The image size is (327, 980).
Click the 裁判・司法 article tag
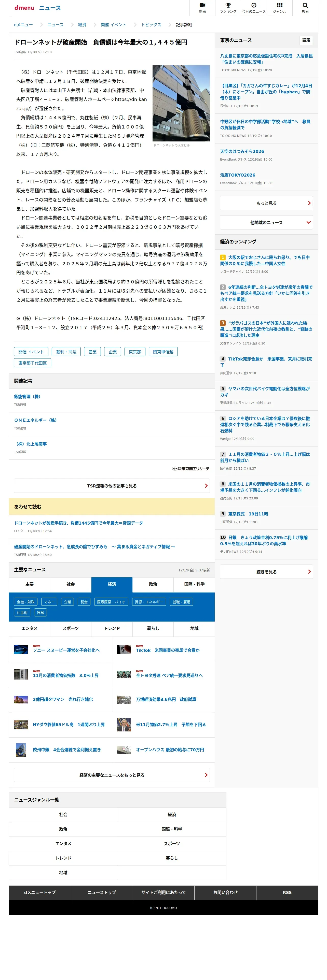(66, 352)
